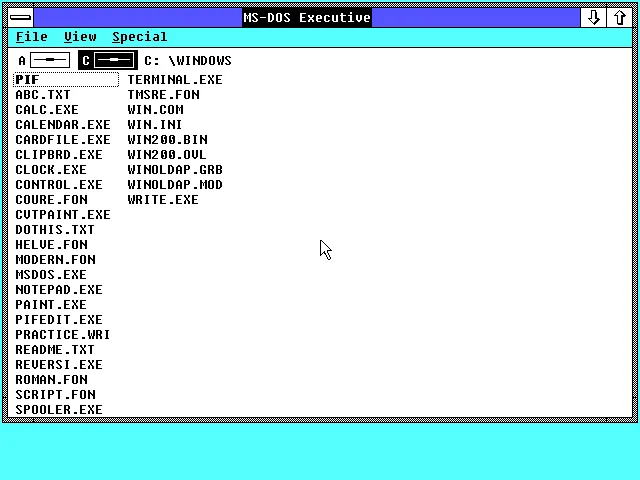Open the system control menu box
The image size is (640, 480).
[20, 18]
